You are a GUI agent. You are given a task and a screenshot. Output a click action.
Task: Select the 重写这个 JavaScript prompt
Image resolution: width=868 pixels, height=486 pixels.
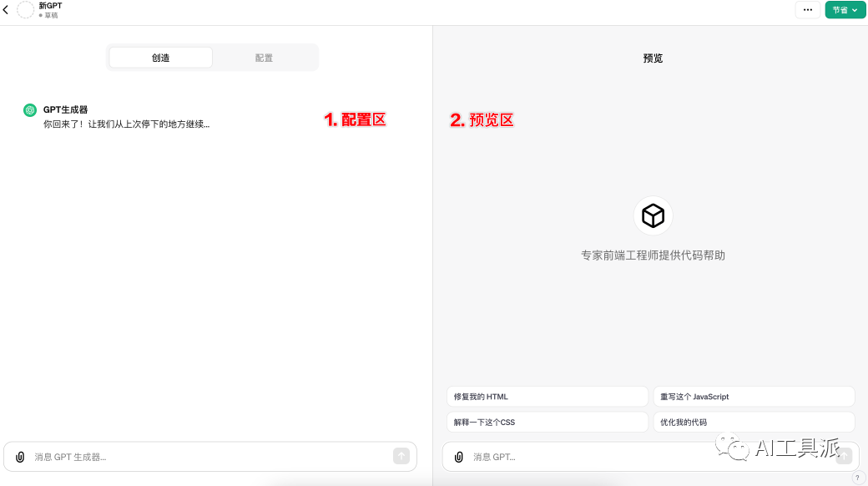point(754,397)
